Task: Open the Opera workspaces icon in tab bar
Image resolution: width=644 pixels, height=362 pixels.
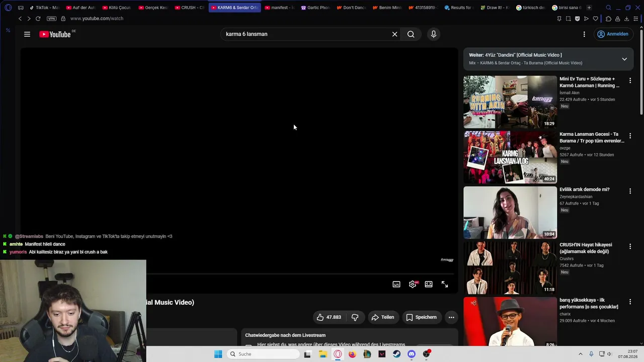Action: [x=21, y=8]
